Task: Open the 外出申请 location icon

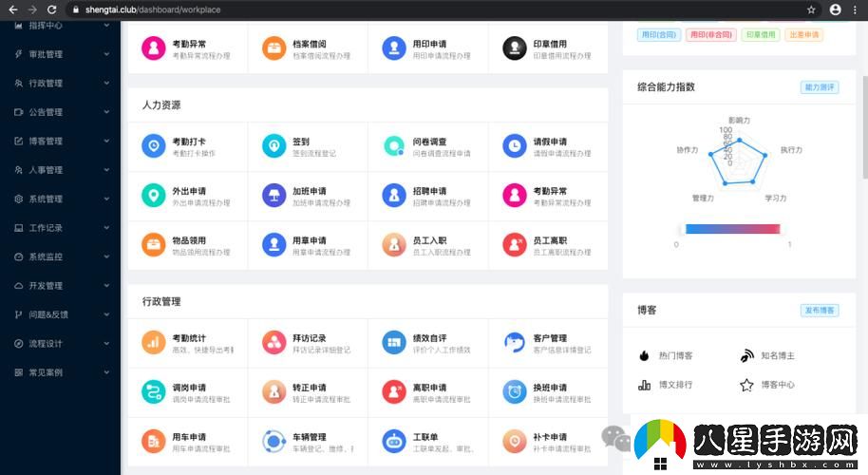Action: [x=154, y=196]
